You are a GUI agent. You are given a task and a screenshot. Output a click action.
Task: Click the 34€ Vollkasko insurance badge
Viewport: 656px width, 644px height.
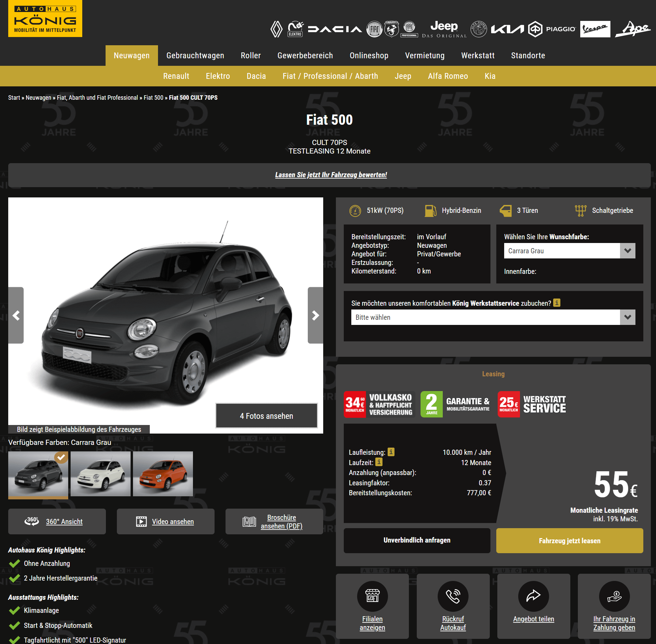[x=379, y=404]
